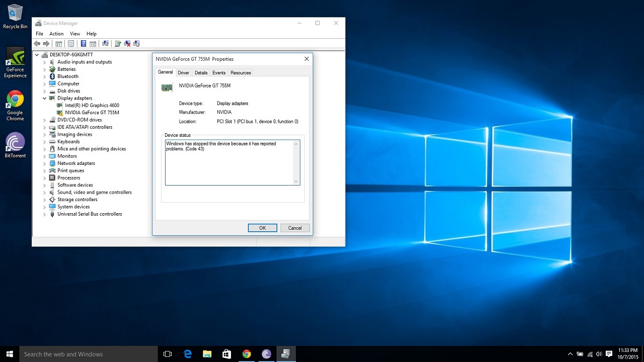Switch to BitTorrent on the taskbar
This screenshot has width=644, height=362.
tap(266, 354)
